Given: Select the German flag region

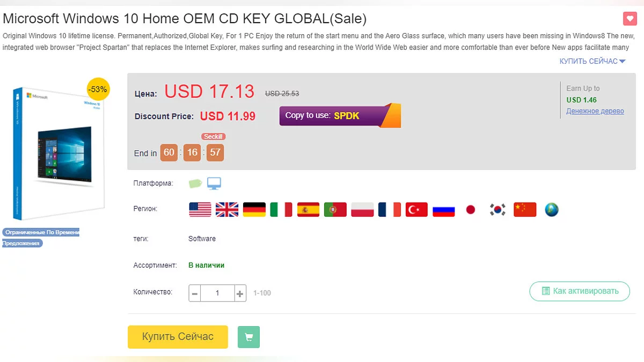Looking at the screenshot, I should point(254,209).
